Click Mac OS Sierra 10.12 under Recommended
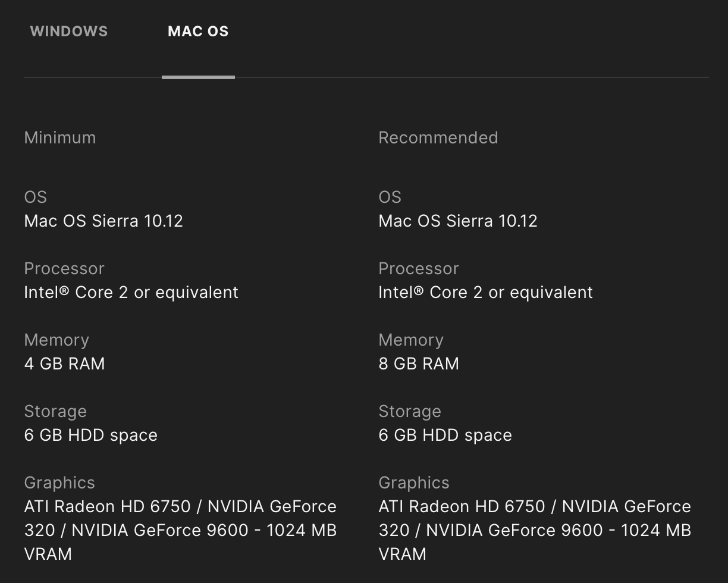 [x=458, y=221]
